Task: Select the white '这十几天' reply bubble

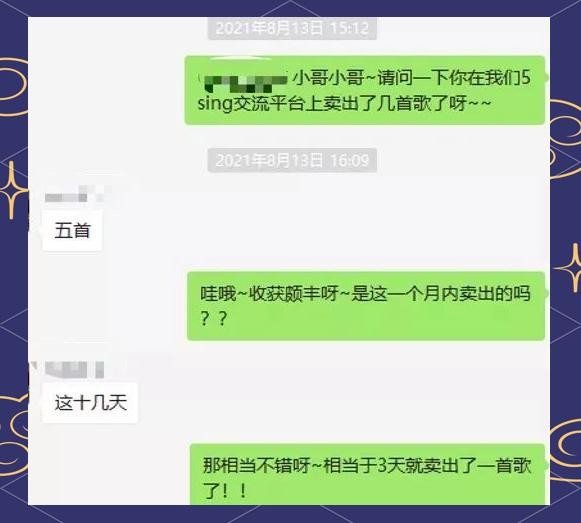Action: [x=90, y=403]
